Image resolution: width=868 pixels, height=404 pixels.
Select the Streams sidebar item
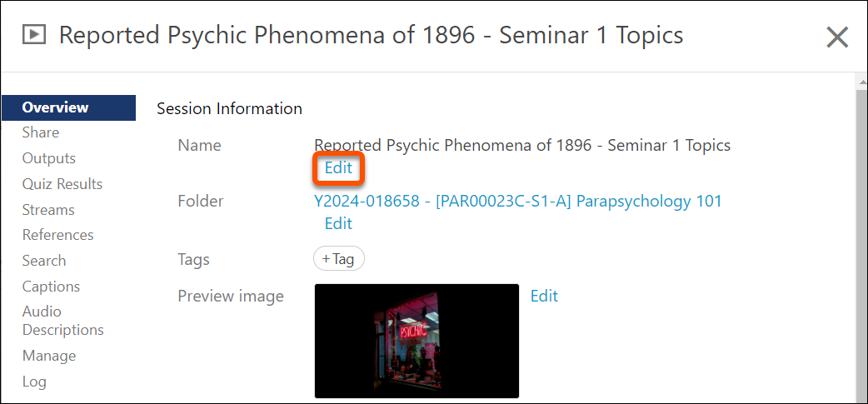tap(47, 210)
